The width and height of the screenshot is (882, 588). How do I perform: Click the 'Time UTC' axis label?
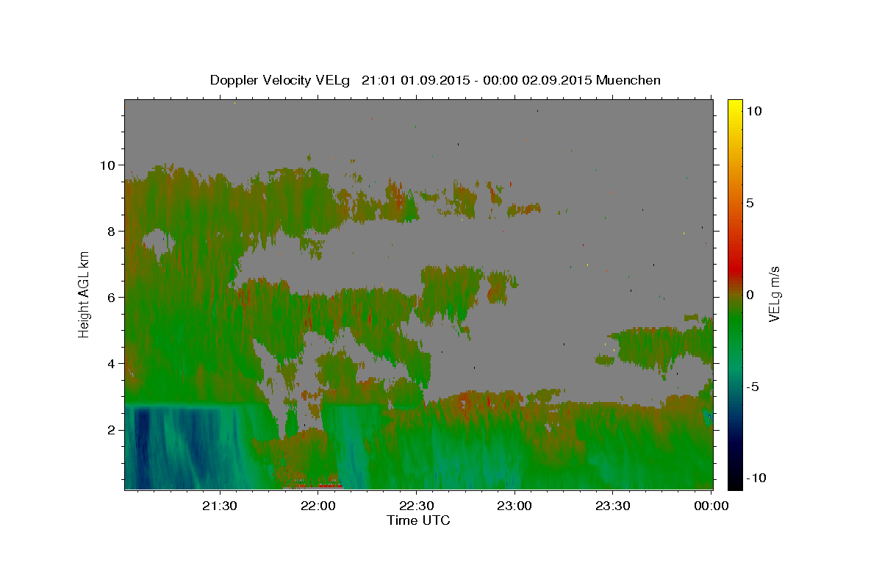(x=418, y=520)
